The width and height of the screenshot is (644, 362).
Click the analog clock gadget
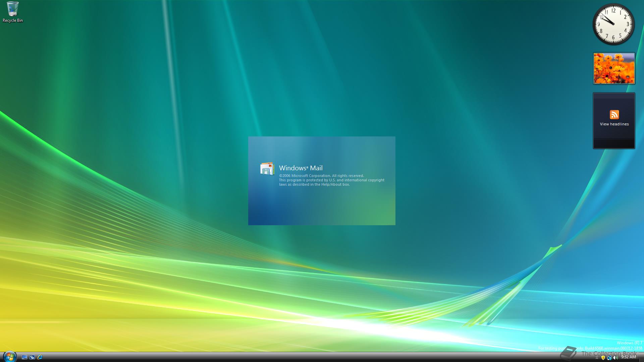tap(613, 24)
